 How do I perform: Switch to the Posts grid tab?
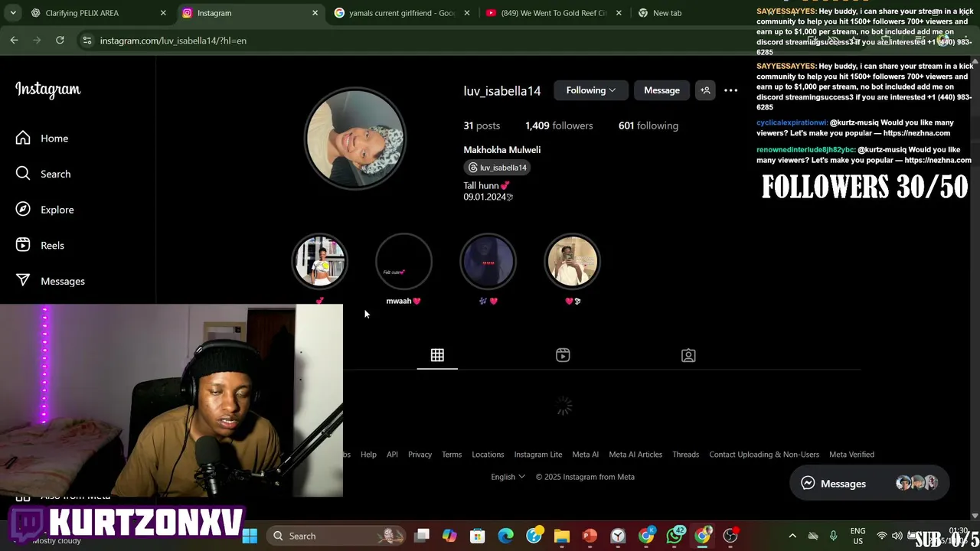pyautogui.click(x=437, y=355)
